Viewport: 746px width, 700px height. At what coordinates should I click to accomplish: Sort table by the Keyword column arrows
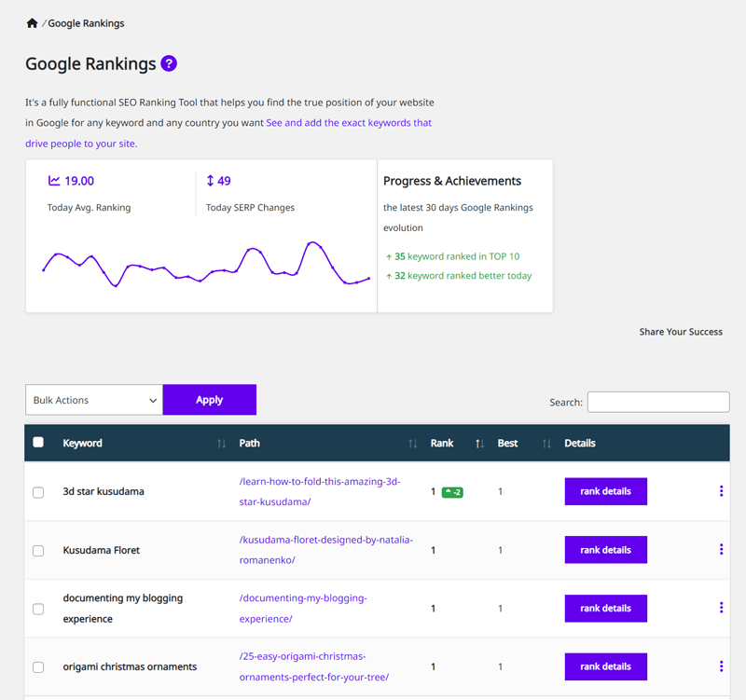[221, 444]
